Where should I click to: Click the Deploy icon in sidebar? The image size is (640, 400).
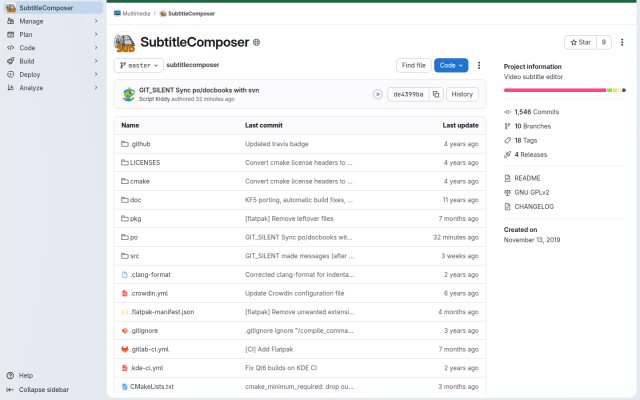point(11,75)
